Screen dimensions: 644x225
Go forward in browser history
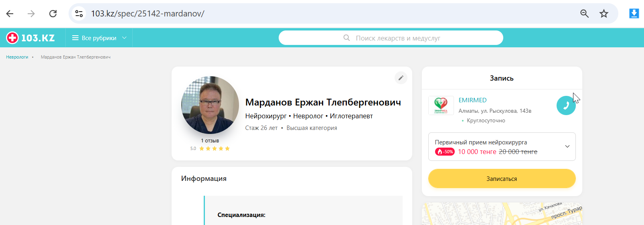click(31, 14)
